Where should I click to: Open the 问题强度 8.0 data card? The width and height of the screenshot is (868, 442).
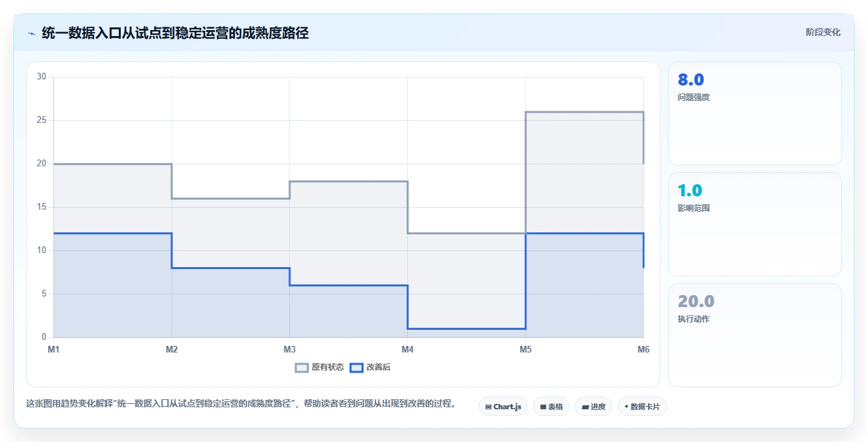pos(754,114)
